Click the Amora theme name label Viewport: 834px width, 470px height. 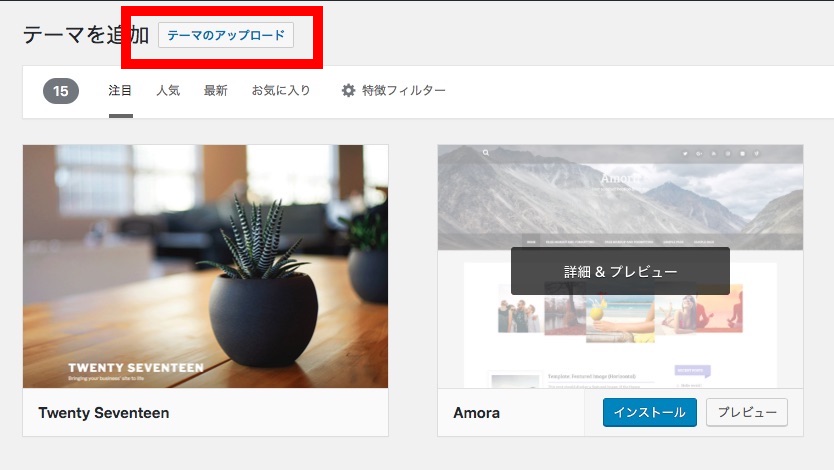click(476, 412)
